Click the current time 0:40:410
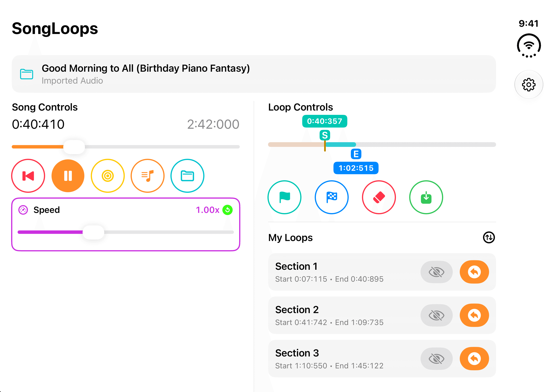The width and height of the screenshot is (557, 392). tap(38, 124)
